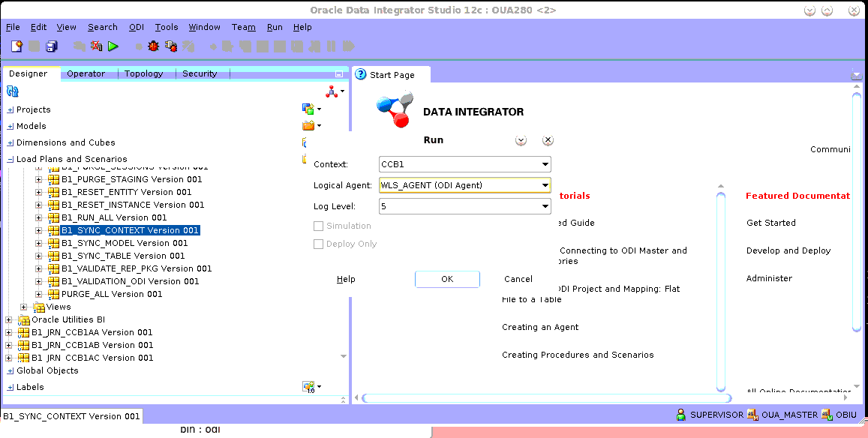Click the SUPERVISOR user icon in the status bar
The height and width of the screenshot is (438, 868).
pyautogui.click(x=681, y=415)
